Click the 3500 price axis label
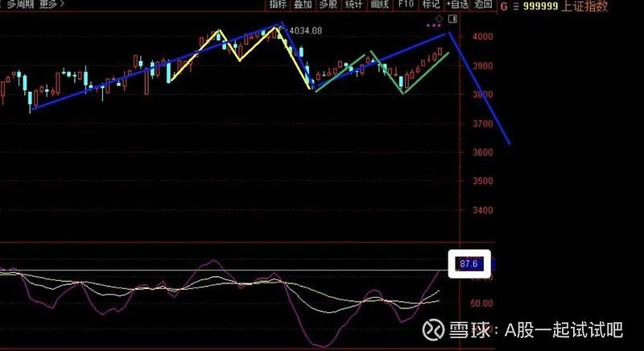644x351 pixels. [x=482, y=181]
